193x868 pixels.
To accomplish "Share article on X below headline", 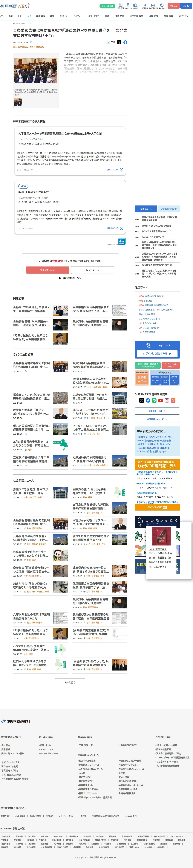I will coord(119,42).
